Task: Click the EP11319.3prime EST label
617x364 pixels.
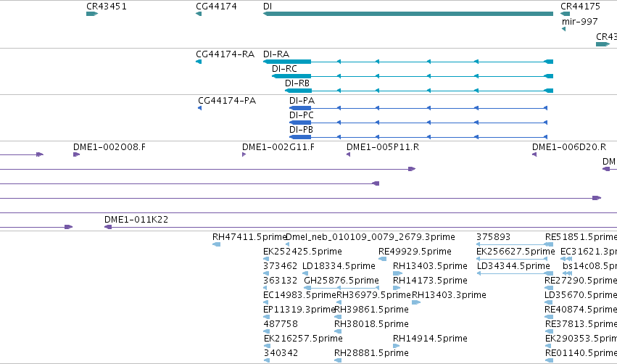Action: click(299, 310)
